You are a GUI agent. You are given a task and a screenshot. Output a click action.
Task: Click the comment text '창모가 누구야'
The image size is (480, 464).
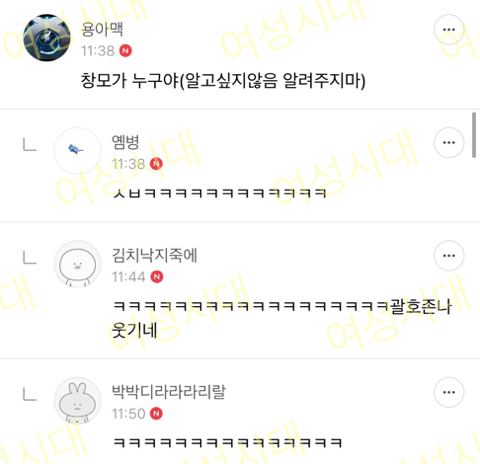pyautogui.click(x=130, y=80)
